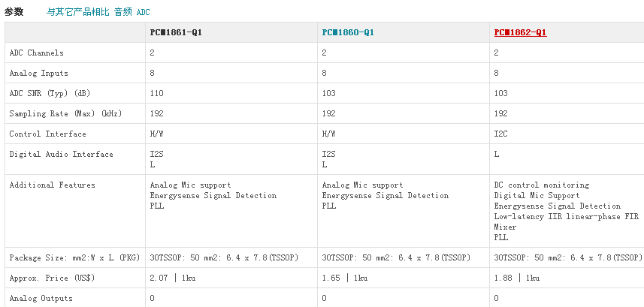Select the 1.65 | 1ku price cell
Screen dimensions: 644x307
pos(345,278)
